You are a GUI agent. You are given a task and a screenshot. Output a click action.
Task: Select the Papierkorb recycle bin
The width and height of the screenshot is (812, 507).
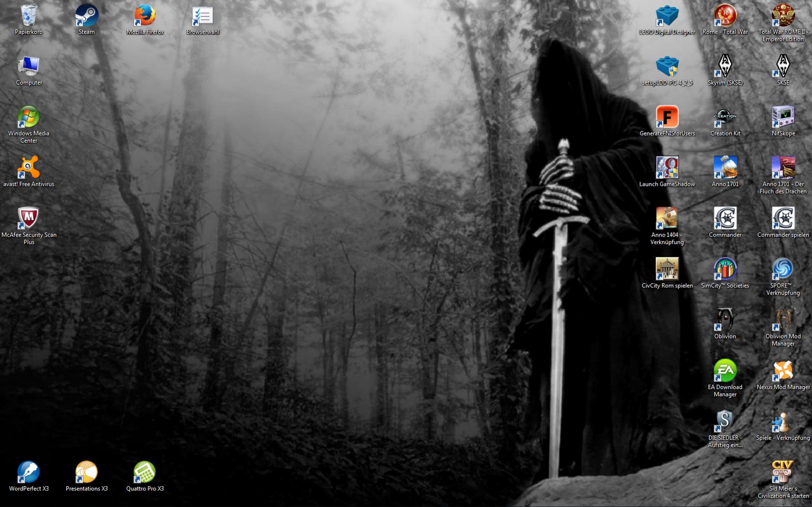coord(29,16)
